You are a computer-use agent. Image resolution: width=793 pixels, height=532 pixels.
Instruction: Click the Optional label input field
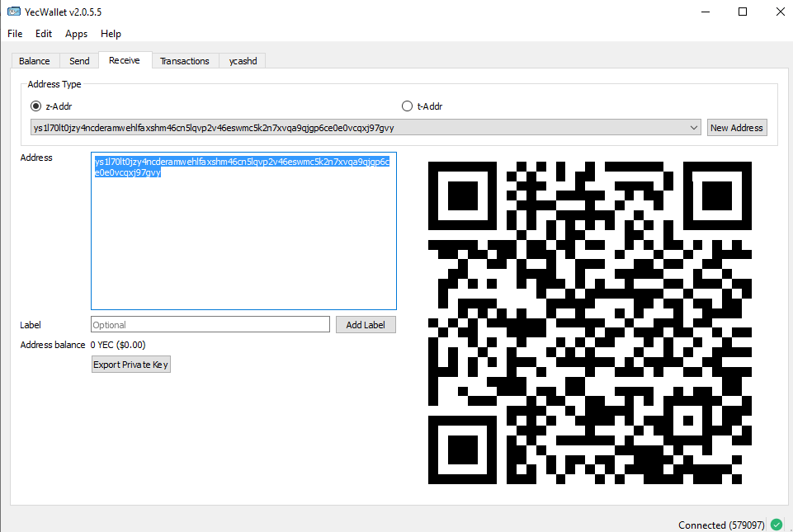click(x=210, y=324)
